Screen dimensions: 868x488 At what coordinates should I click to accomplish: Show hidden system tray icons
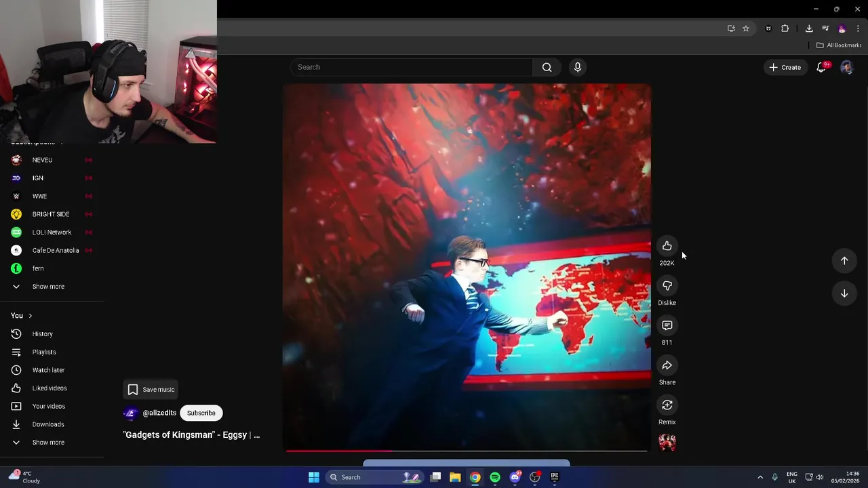[760, 477]
